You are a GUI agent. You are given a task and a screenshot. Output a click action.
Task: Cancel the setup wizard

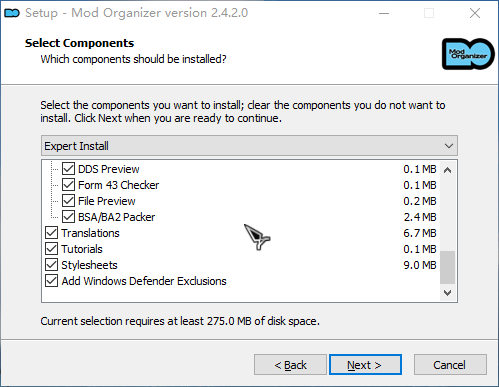coord(450,365)
